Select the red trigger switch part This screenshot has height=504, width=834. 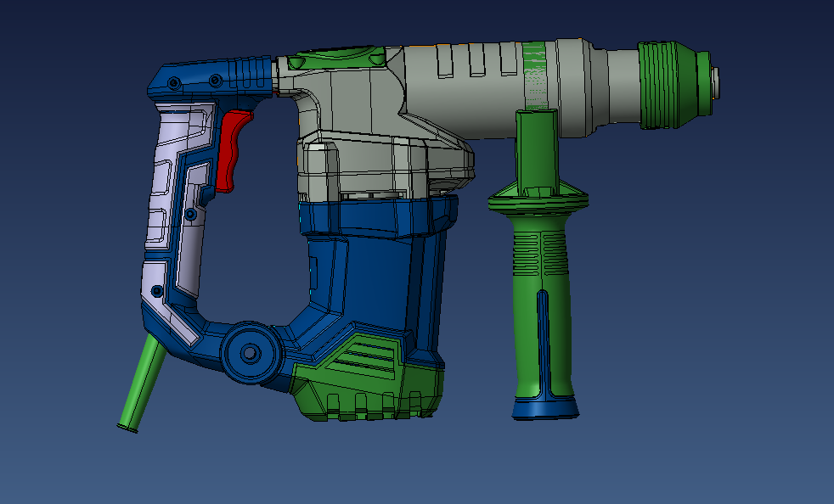pos(231,152)
